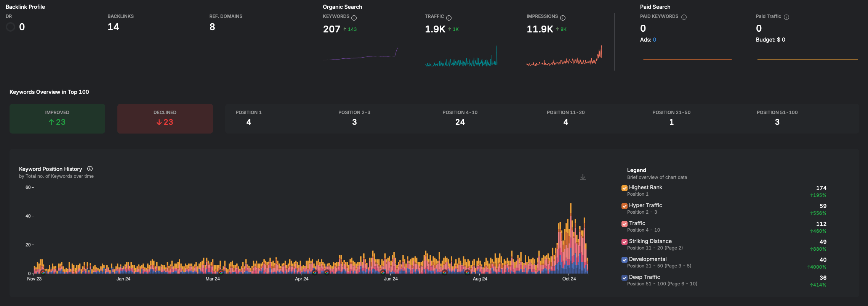The image size is (868, 306).
Task: Click the Traffic info icon
Action: 449,18
